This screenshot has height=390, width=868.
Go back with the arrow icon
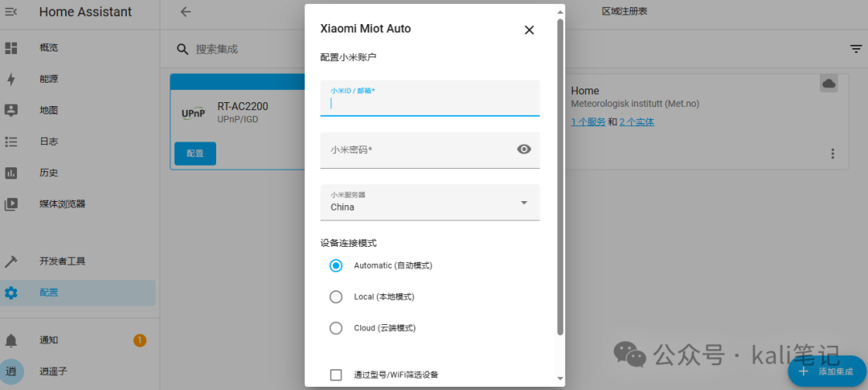(186, 11)
